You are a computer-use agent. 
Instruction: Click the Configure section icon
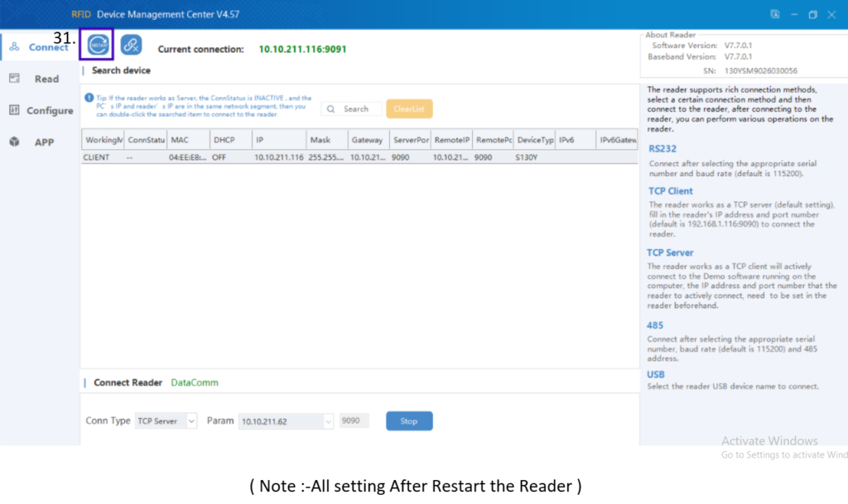coord(14,110)
